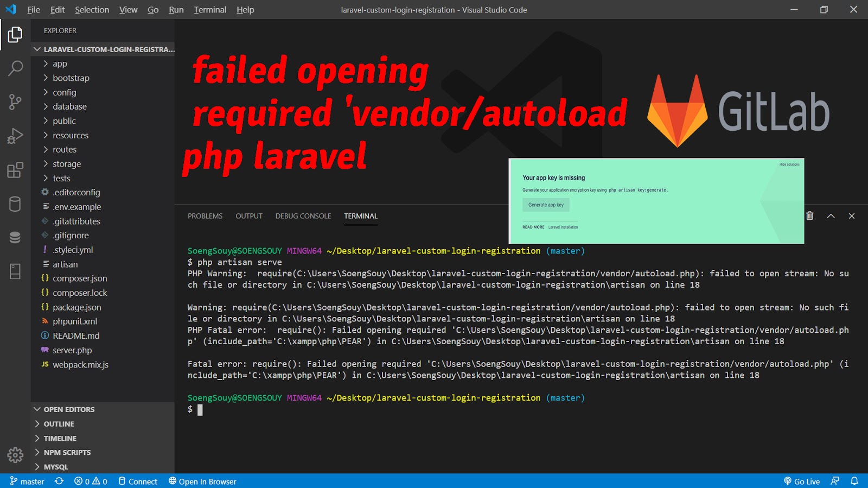This screenshot has height=488, width=868.
Task: Open the artisan file
Action: (103, 264)
